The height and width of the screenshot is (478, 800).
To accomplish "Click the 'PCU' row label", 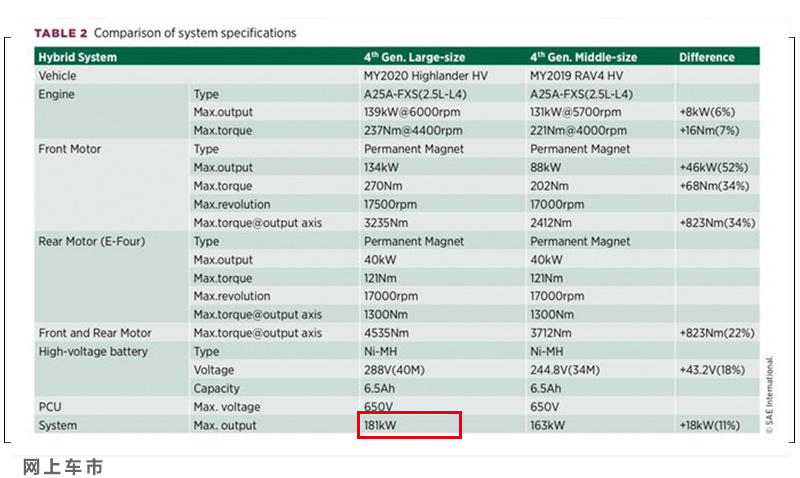I will 49,407.
